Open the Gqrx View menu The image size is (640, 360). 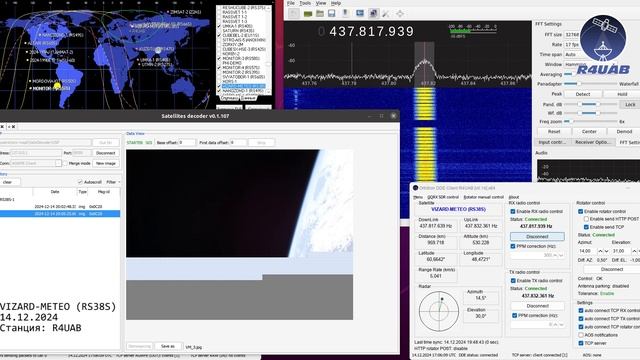[321, 3]
